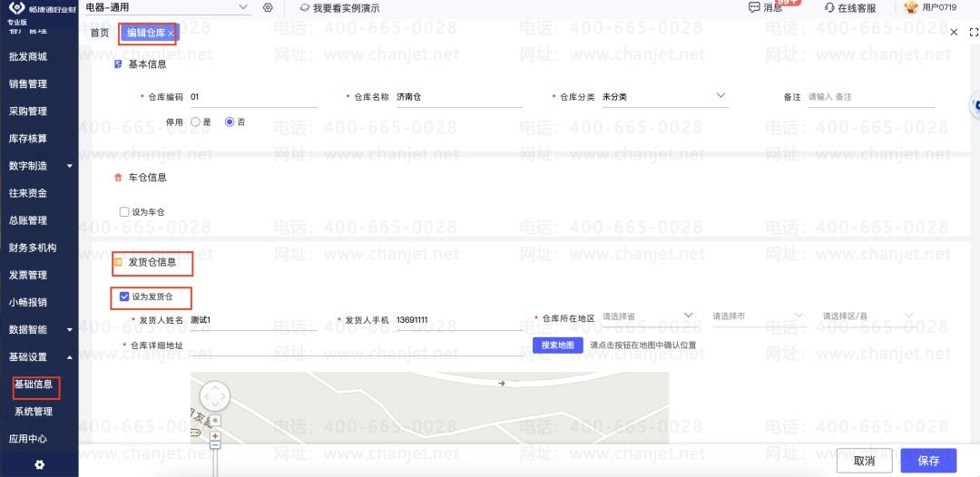Close the 编辑仓库 tab

[x=171, y=34]
